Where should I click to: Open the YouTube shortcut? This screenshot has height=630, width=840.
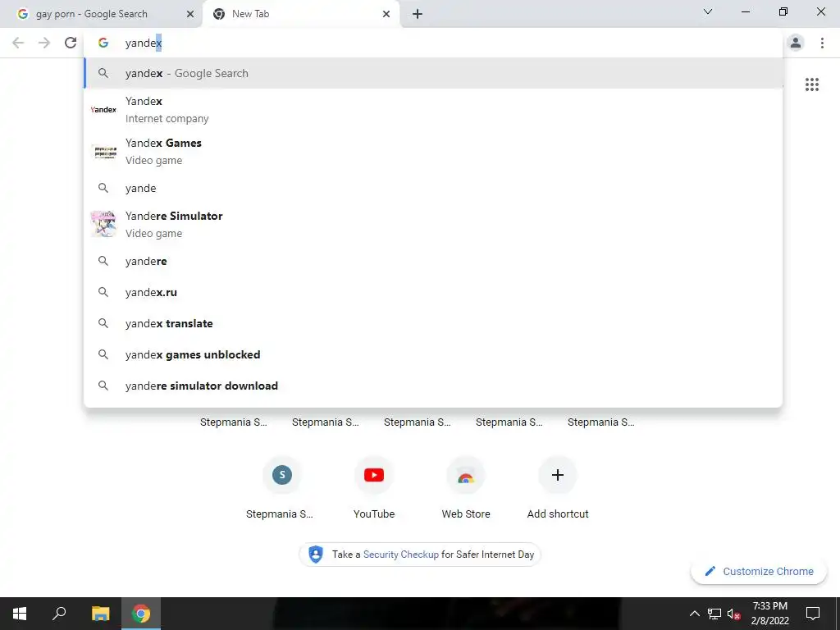click(374, 487)
